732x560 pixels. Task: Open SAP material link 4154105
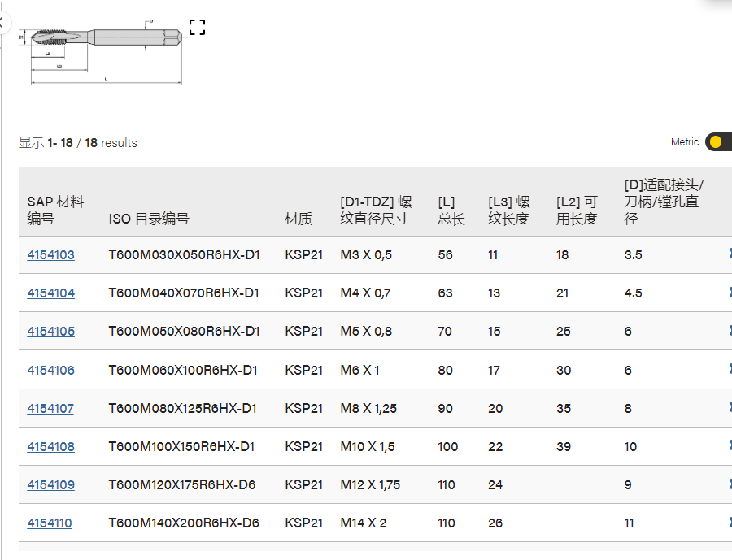point(50,331)
